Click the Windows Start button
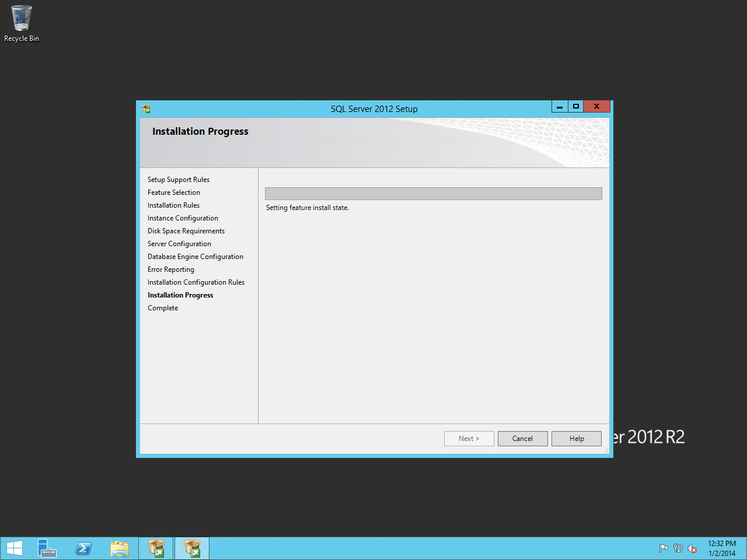Image resolution: width=747 pixels, height=560 pixels. pos(15,548)
